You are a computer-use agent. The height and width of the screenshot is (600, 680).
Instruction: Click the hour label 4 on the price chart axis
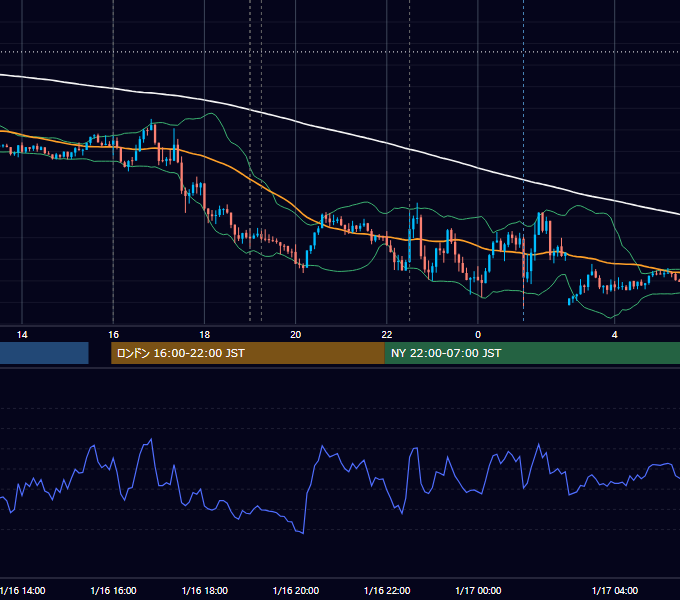[615, 335]
